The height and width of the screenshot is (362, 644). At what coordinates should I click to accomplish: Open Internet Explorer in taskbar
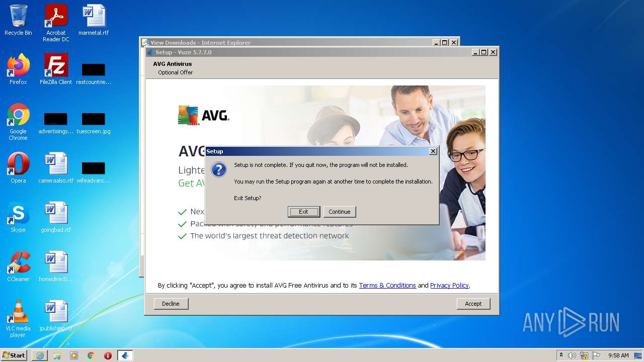click(40, 355)
